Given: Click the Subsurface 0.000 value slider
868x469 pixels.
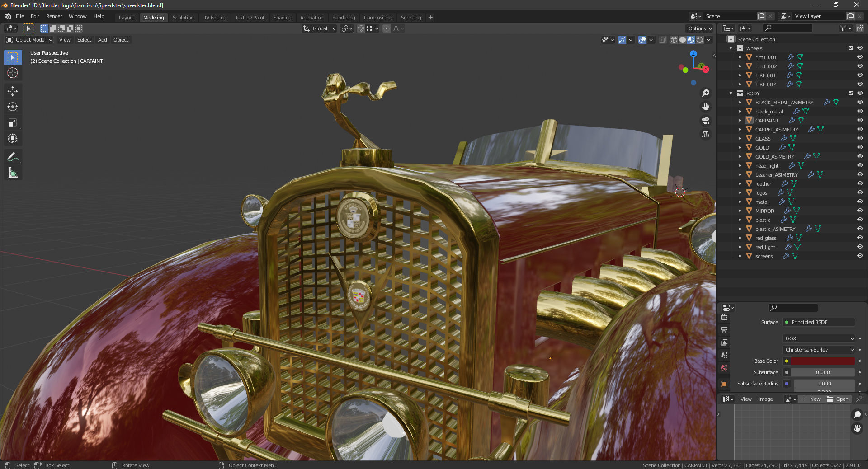Looking at the screenshot, I should click(x=823, y=372).
